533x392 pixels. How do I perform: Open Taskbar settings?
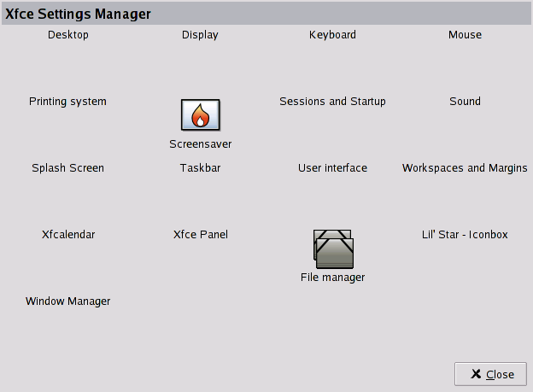(200, 168)
